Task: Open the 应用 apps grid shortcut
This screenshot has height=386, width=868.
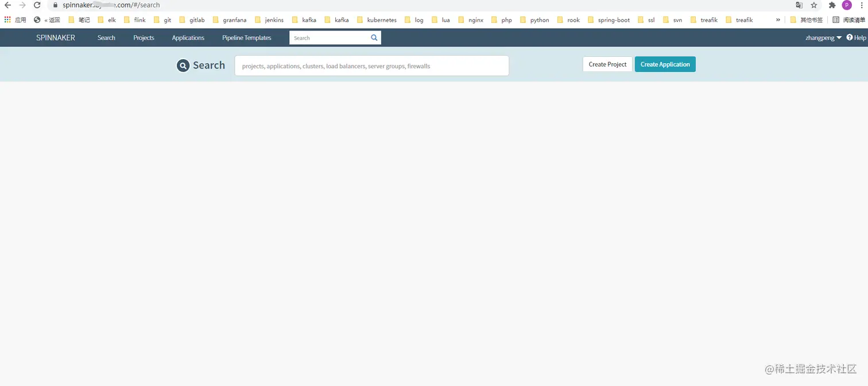Action: point(15,20)
